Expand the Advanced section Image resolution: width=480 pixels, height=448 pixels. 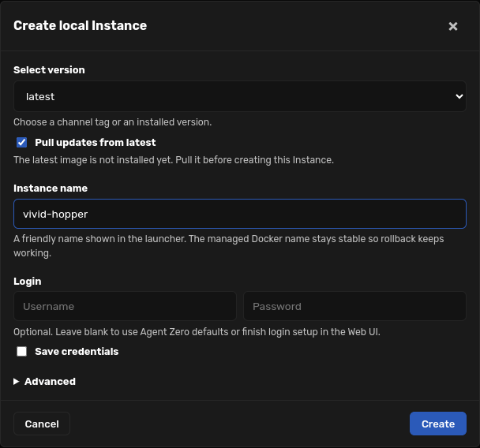click(45, 381)
